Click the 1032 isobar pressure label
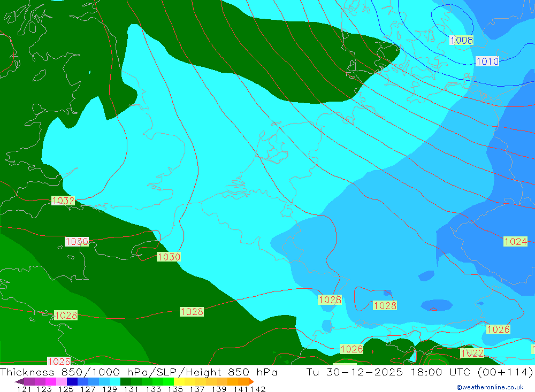This screenshot has width=535, height=392. coord(63,201)
